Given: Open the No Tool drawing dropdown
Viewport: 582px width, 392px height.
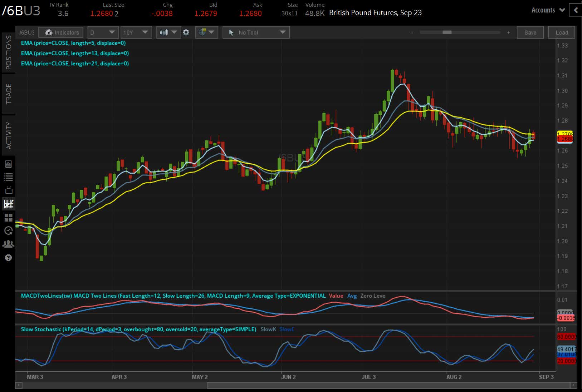Looking at the screenshot, I should tap(256, 33).
